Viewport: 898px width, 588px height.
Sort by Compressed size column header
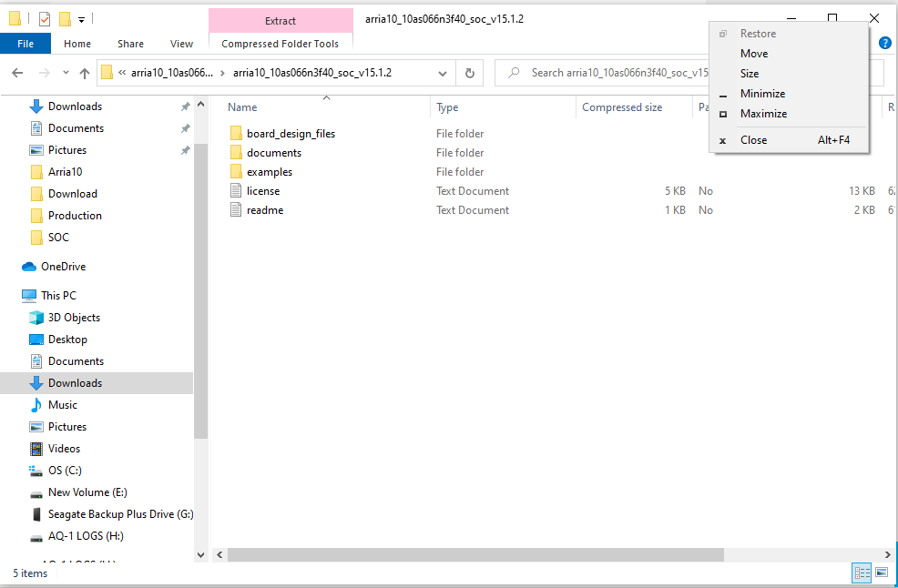coord(622,107)
